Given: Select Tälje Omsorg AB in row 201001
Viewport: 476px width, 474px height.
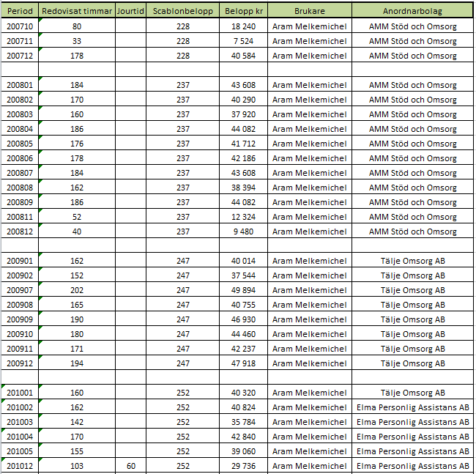Looking at the screenshot, I should tap(412, 393).
